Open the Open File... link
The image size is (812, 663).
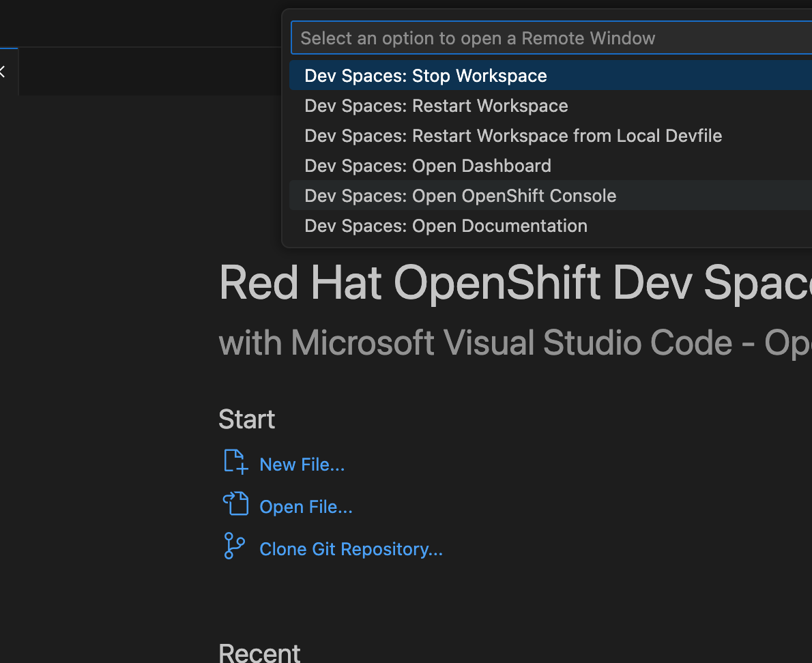(306, 507)
